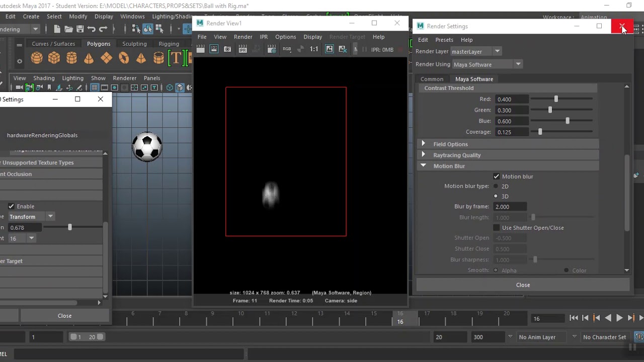Click the Keep Image icon in Render View
This screenshot has height=362, width=644.
coord(330,49)
